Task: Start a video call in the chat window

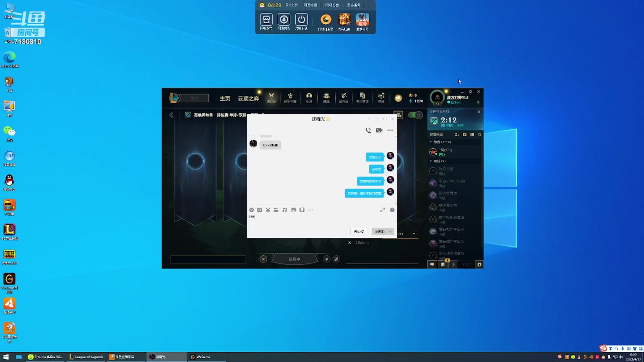Action: click(379, 130)
